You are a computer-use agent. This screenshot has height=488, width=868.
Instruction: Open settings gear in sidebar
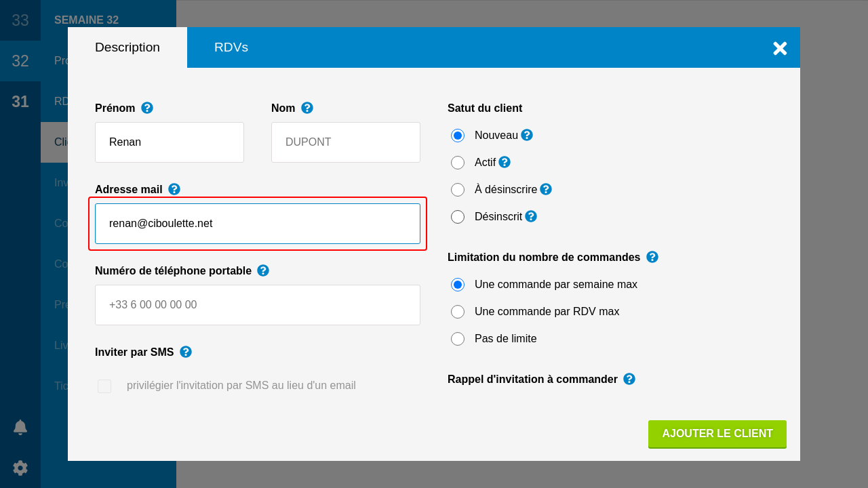[20, 468]
